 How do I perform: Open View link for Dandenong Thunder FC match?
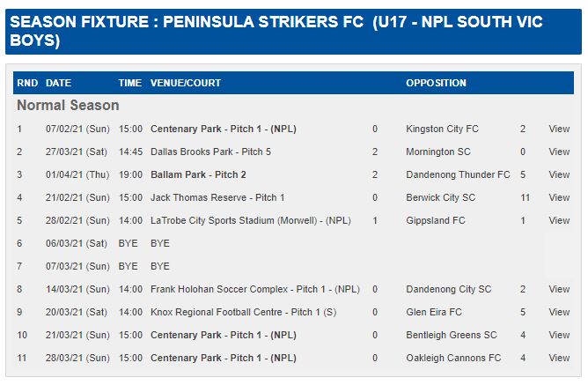[559, 174]
